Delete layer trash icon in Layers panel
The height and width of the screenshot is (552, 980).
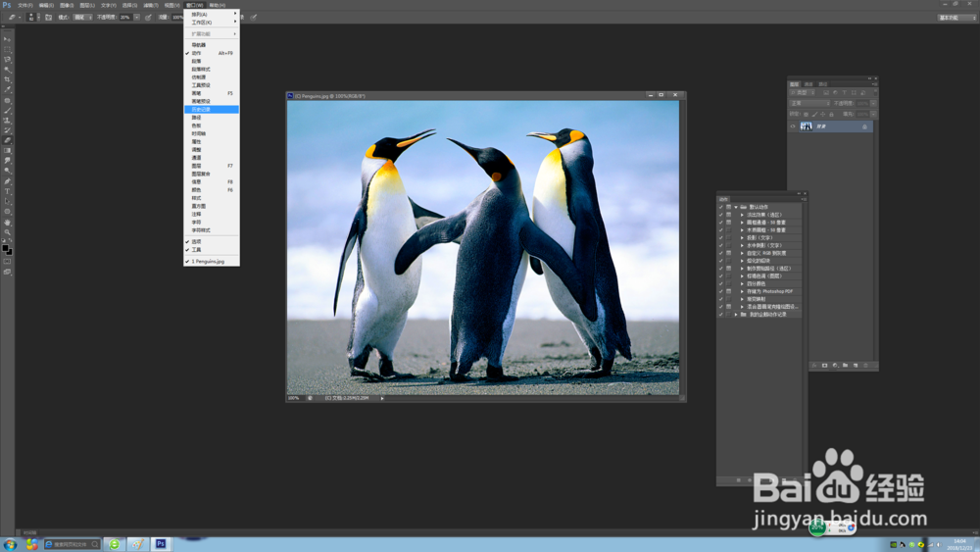point(865,365)
